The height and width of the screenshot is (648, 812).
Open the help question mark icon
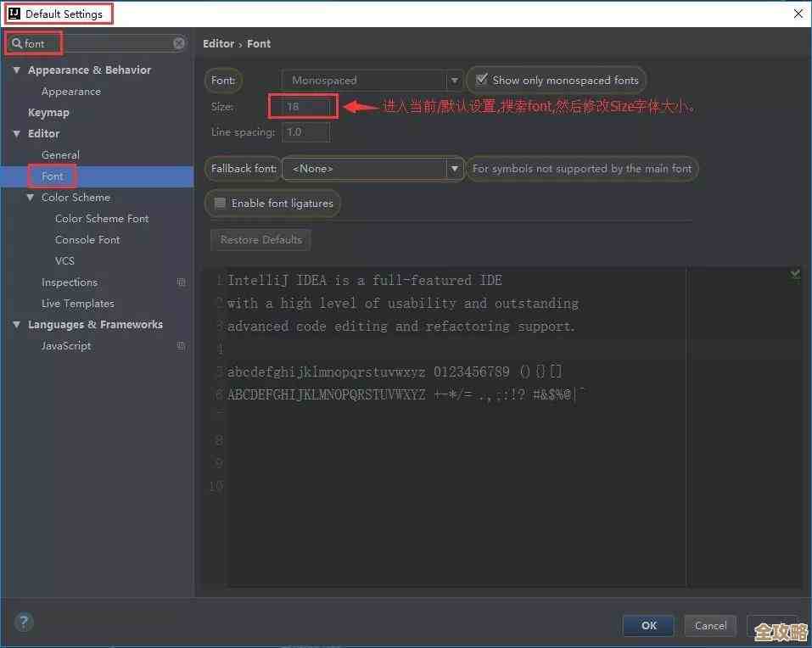point(23,623)
